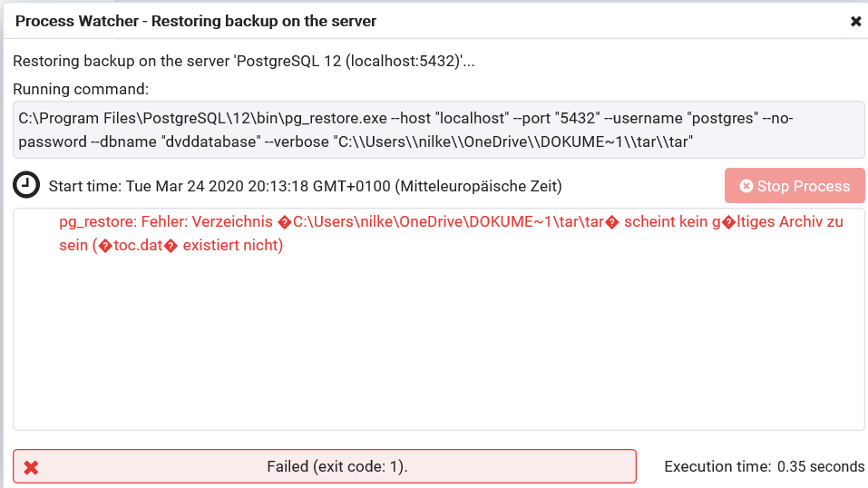Viewport: 868px width, 488px height.
Task: Click the 0.35 seconds value
Action: [821, 466]
